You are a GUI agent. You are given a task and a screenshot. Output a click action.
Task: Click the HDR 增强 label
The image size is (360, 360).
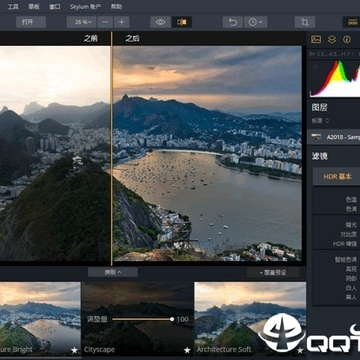point(345,244)
